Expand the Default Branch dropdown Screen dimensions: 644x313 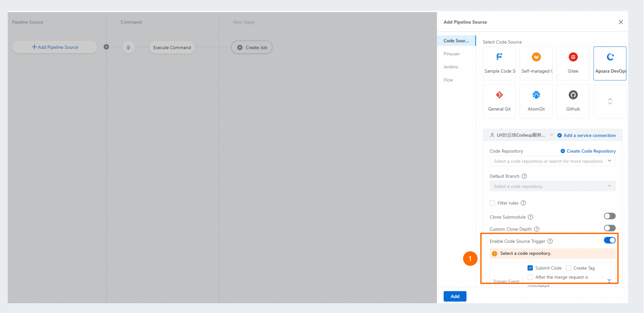(x=552, y=186)
